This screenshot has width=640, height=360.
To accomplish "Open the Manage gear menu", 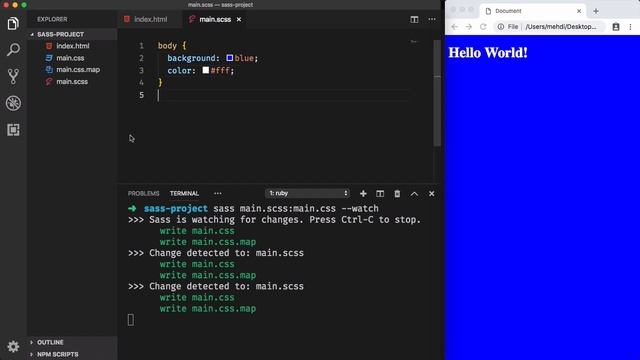I will point(13,347).
